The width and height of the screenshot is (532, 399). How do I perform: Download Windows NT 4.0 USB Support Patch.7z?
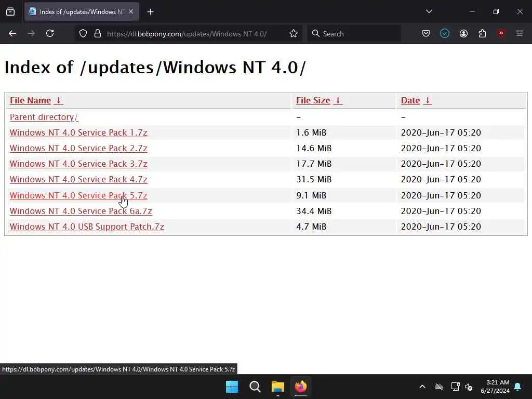[87, 227]
